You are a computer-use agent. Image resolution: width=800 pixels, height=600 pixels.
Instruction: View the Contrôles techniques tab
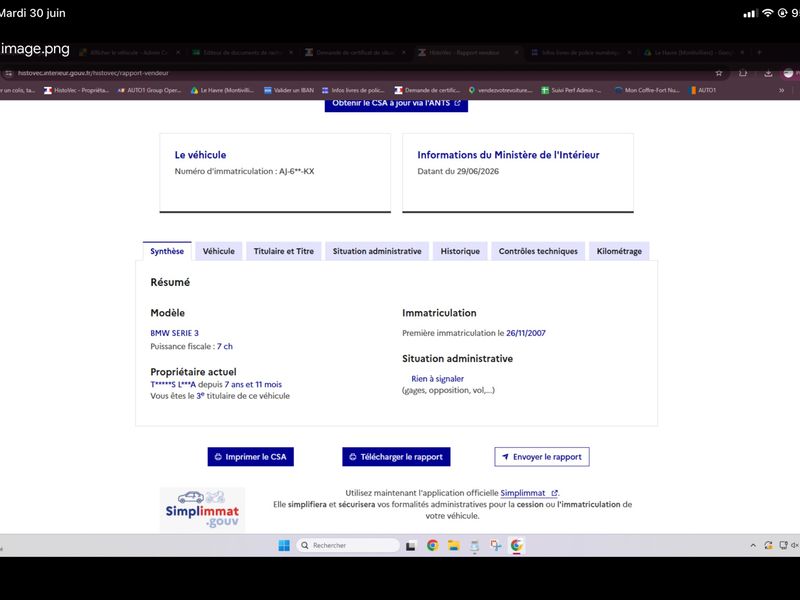(x=538, y=251)
